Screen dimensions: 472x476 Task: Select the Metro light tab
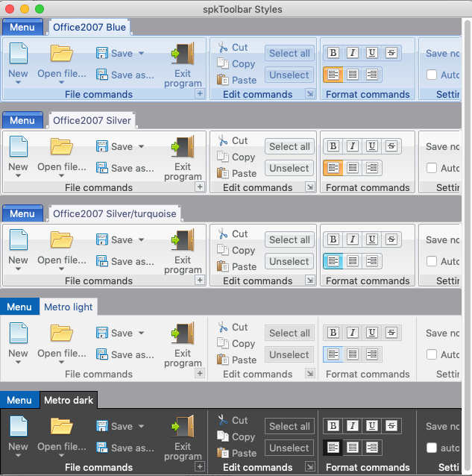click(69, 307)
